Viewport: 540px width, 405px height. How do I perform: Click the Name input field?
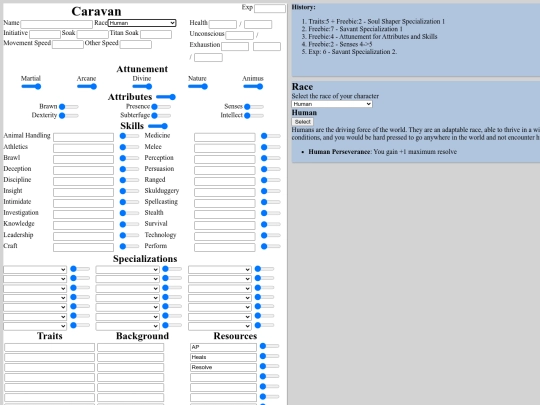click(x=56, y=24)
